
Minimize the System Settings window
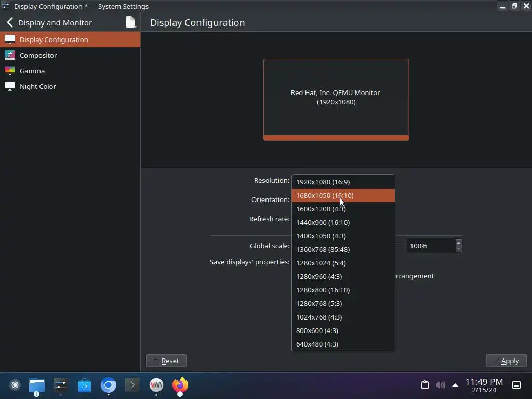502,6
